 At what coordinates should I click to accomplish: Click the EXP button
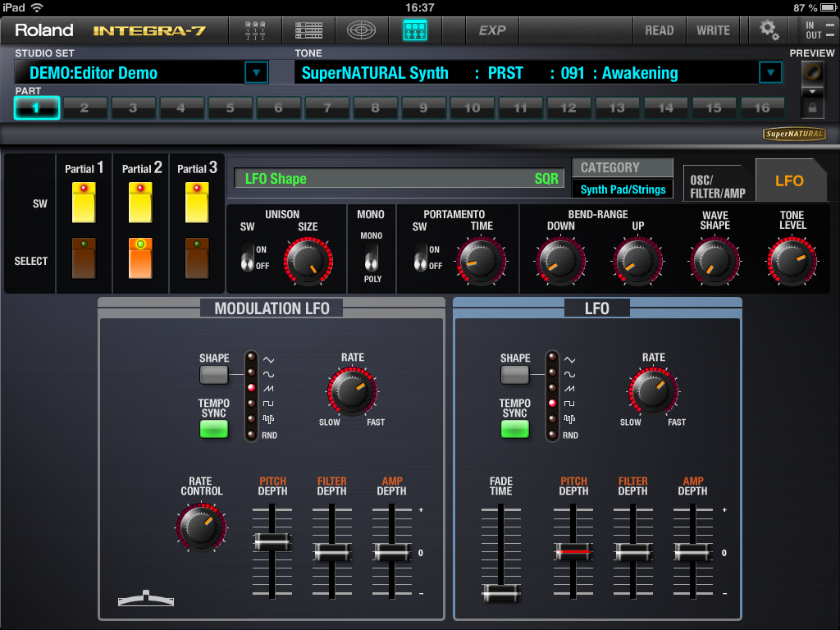492,30
